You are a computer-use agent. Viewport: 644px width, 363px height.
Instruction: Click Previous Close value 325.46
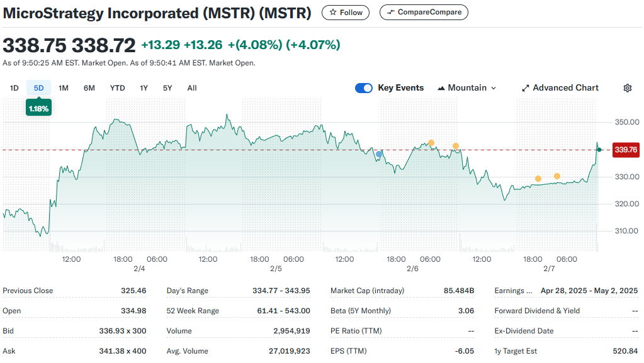click(x=133, y=291)
